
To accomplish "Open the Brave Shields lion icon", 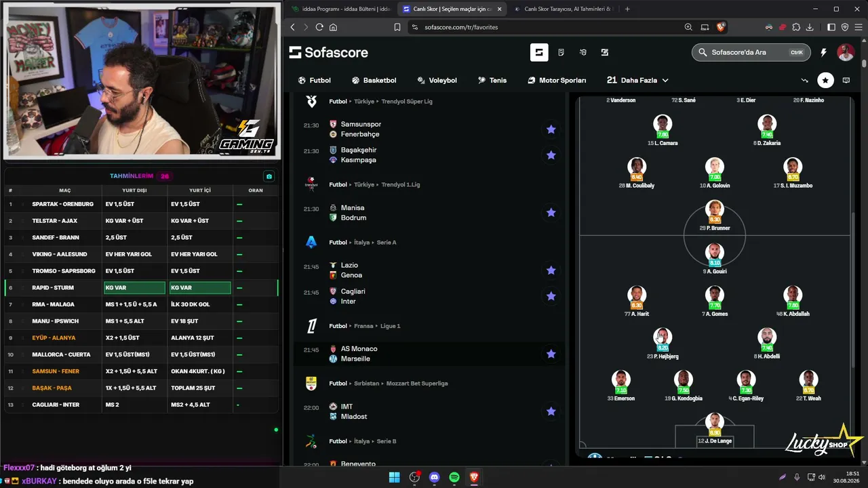I will (x=721, y=27).
